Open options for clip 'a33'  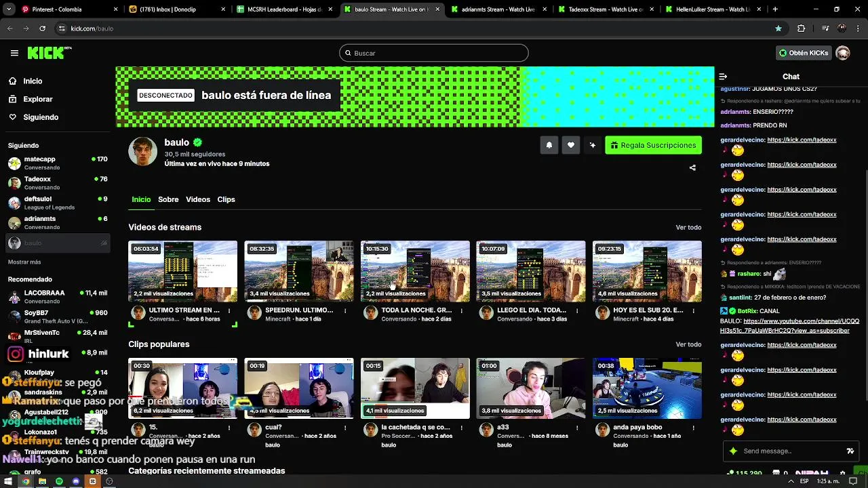[577, 428]
